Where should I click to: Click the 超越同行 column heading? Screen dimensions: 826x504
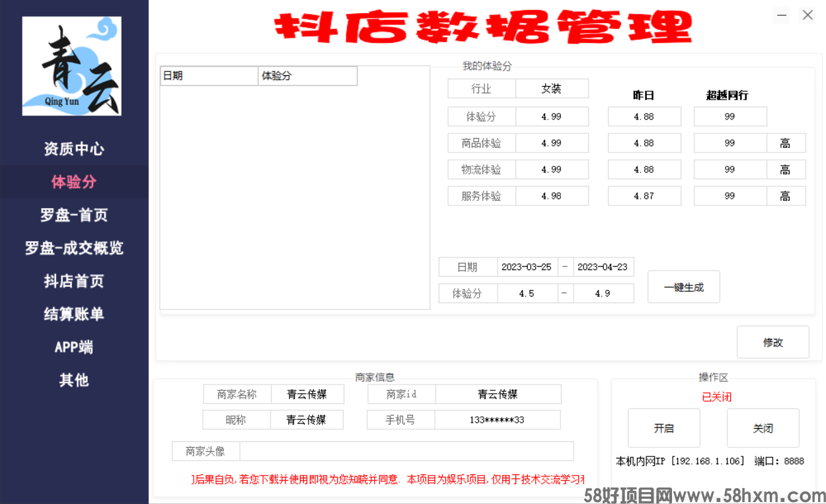click(x=727, y=95)
